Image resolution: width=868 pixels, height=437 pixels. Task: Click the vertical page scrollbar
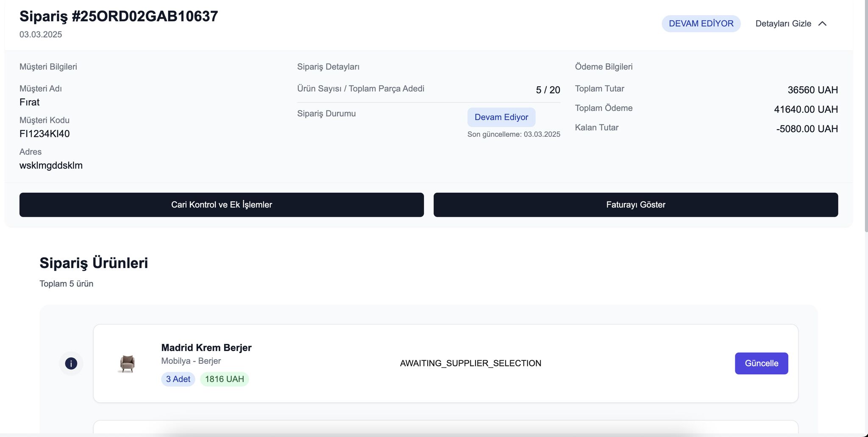pyautogui.click(x=866, y=116)
